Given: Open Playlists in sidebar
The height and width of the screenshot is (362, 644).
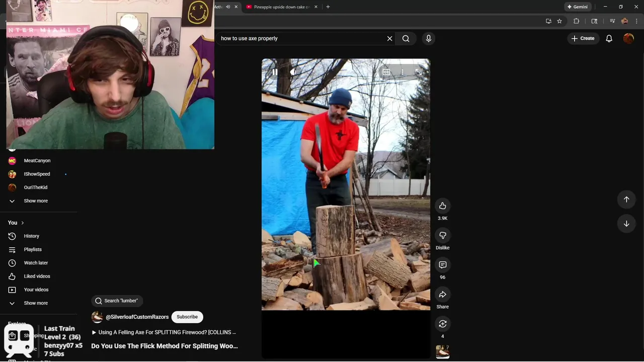Looking at the screenshot, I should point(33,249).
